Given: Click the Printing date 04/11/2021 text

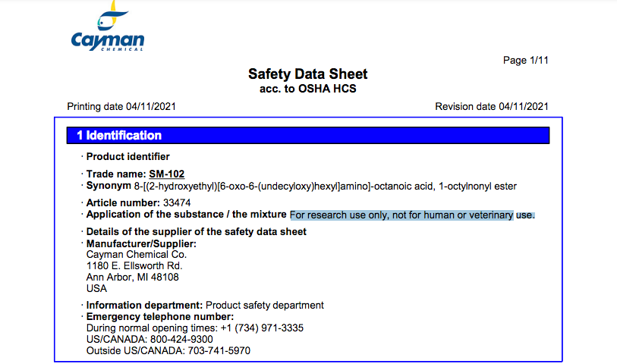Looking at the screenshot, I should pos(121,106).
